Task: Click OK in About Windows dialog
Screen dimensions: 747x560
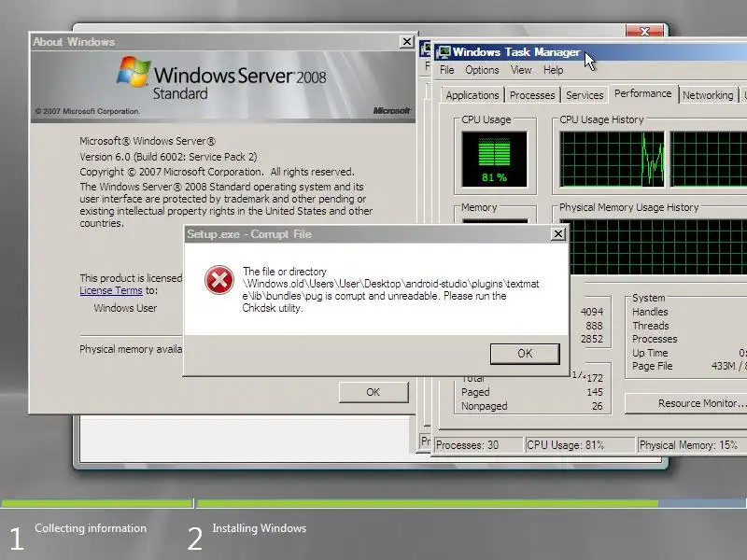Action: click(373, 392)
